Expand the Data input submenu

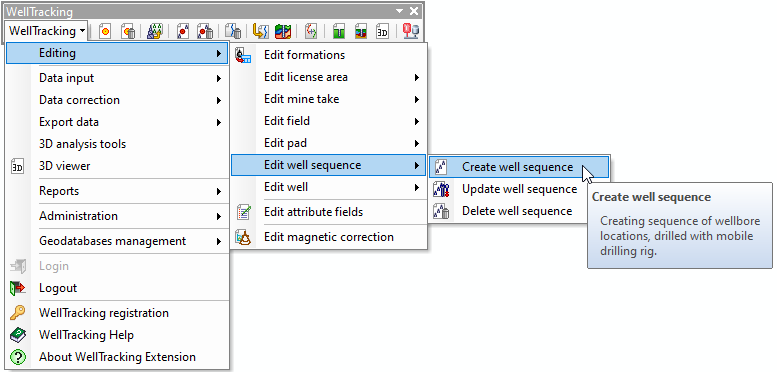click(117, 78)
